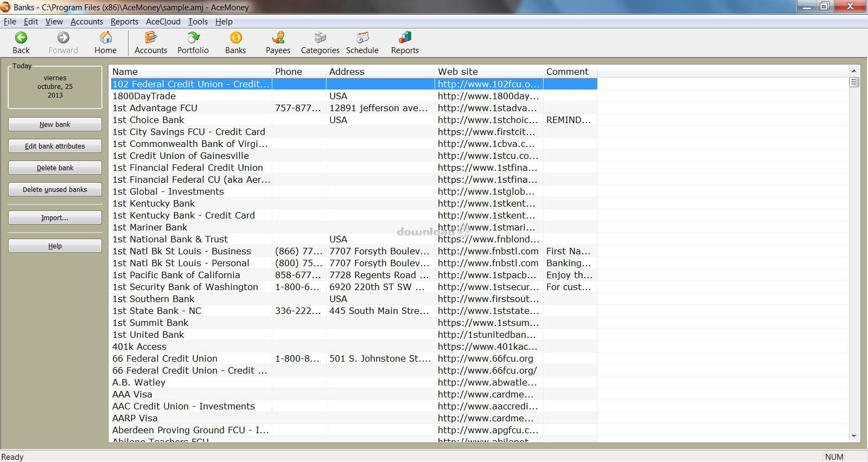868x462 pixels.
Task: Click the Delete unused banks button
Action: pyautogui.click(x=55, y=190)
